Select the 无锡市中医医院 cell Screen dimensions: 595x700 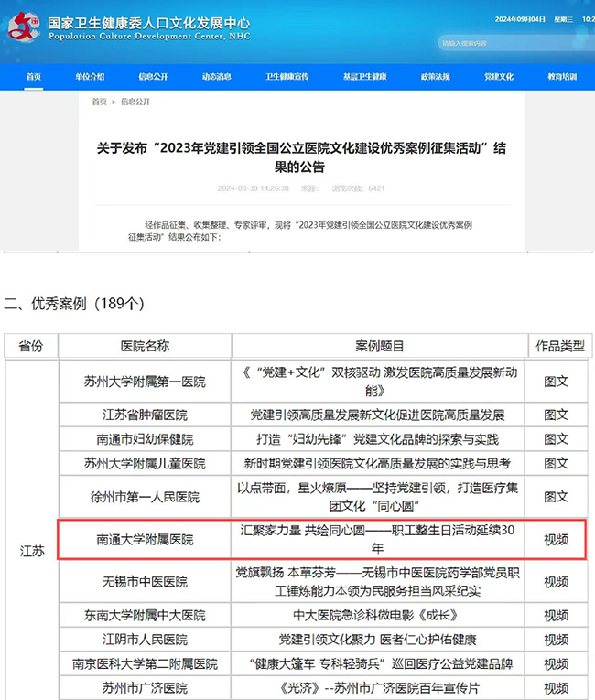(x=145, y=582)
